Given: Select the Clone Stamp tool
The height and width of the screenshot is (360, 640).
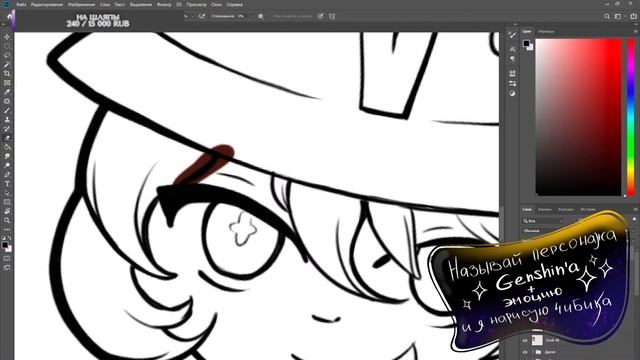Looking at the screenshot, I should [7, 120].
